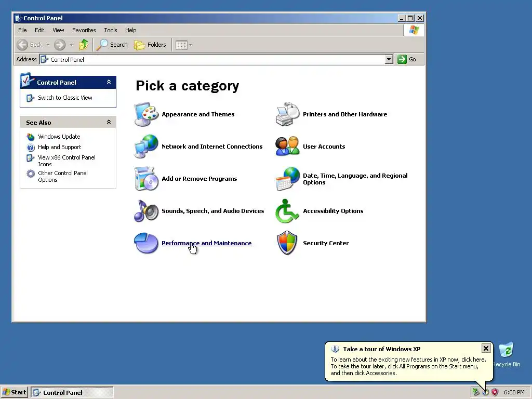Image resolution: width=532 pixels, height=399 pixels.
Task: Click the network tray icon in the taskbar
Action: [x=476, y=392]
